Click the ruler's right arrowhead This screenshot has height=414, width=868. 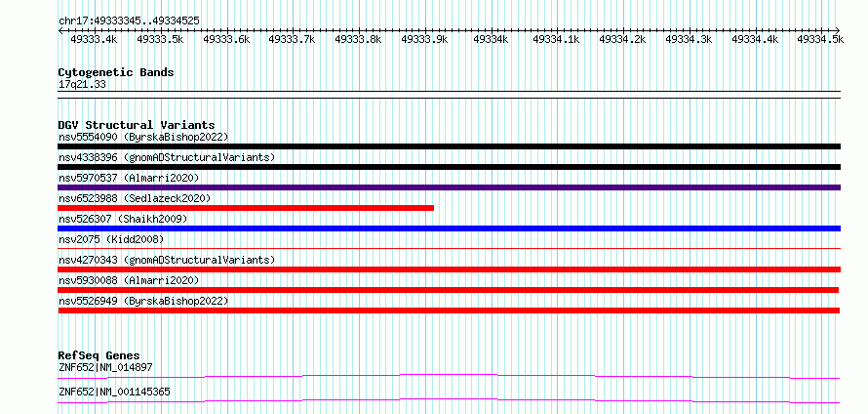coord(838,30)
